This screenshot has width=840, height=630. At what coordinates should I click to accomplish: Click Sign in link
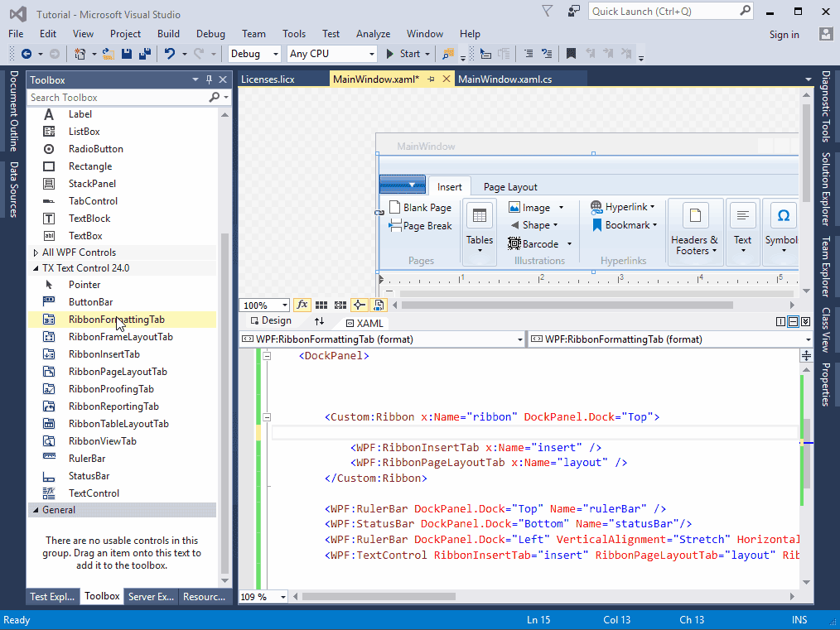pos(784,34)
